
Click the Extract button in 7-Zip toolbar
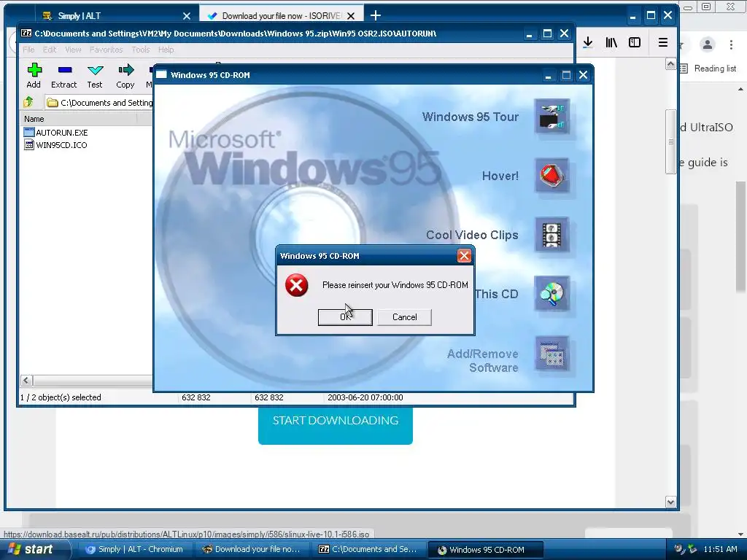64,76
